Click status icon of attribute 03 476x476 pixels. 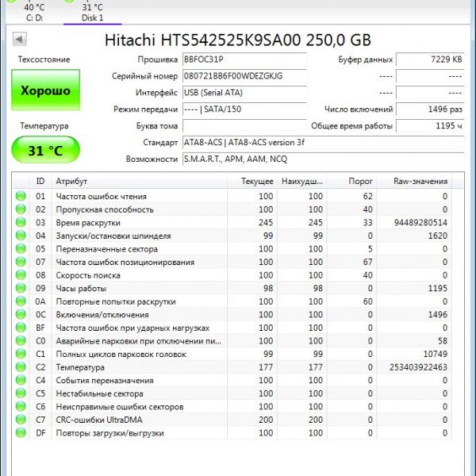point(21,222)
